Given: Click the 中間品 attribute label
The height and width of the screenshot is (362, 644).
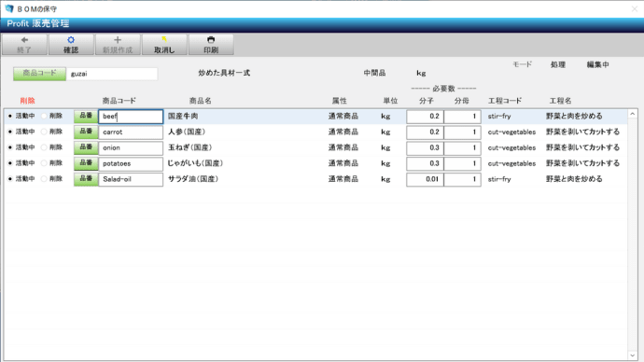Looking at the screenshot, I should click(x=374, y=73).
